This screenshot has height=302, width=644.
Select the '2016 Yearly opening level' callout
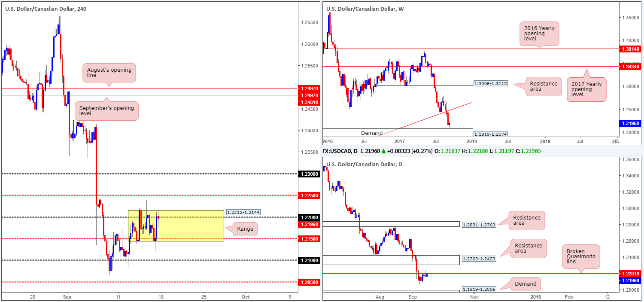pos(539,34)
